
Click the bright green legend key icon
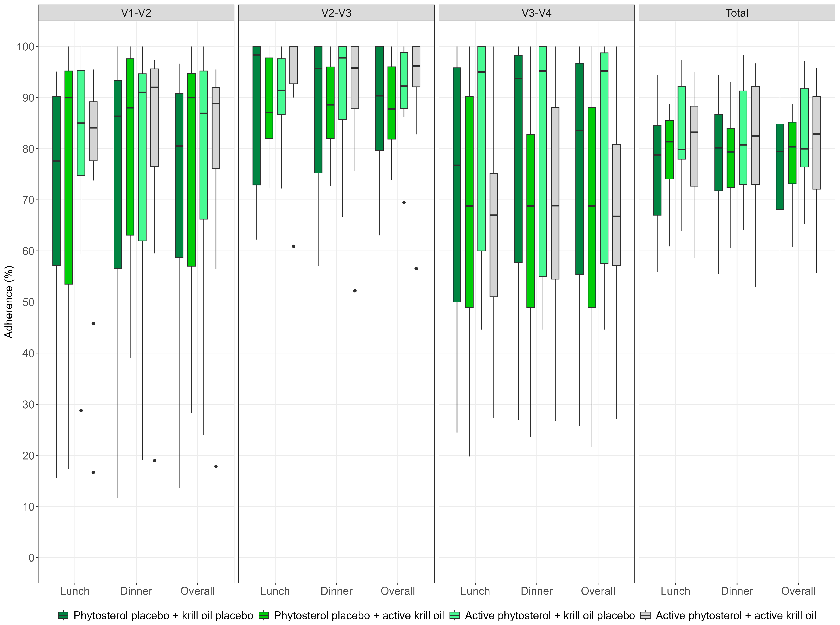coord(263,616)
